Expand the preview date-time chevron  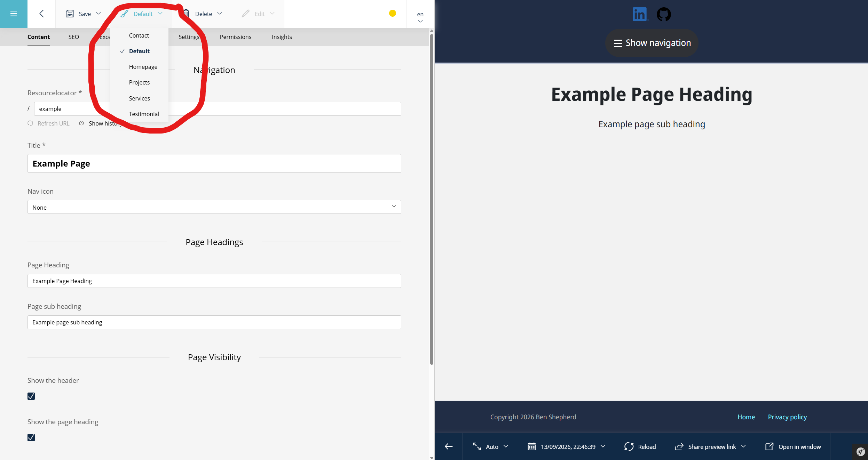coord(603,446)
